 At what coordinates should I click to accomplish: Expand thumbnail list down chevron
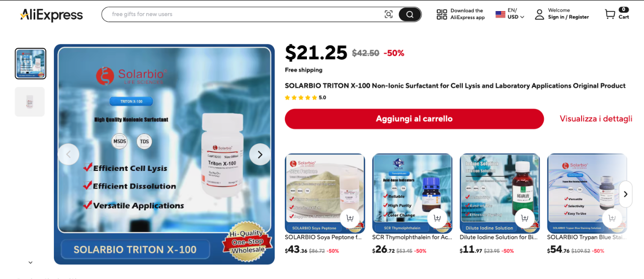tap(30, 262)
